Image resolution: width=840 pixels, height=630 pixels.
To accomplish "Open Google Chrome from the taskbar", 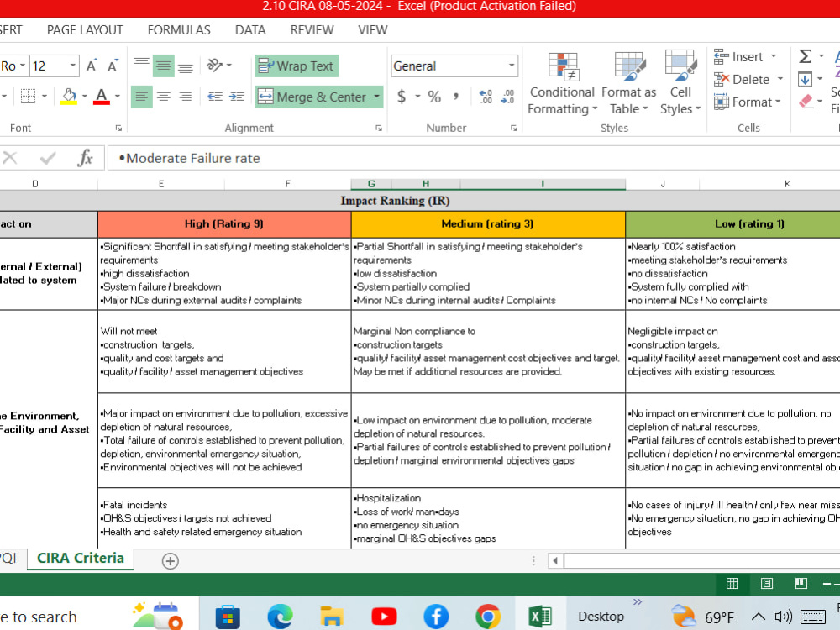I will pos(487,617).
